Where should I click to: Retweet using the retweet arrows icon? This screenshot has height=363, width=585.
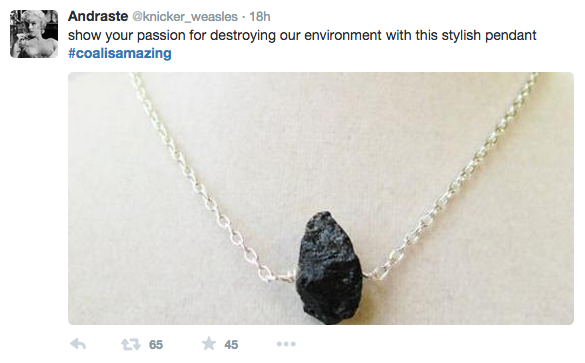coord(131,344)
